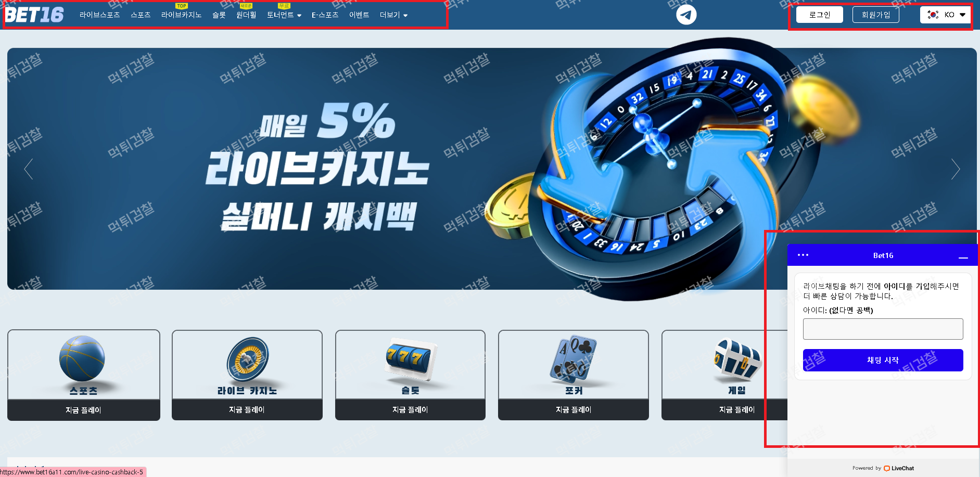Expand the 토너먼트 dropdown menu
The image size is (980, 477).
click(x=284, y=15)
